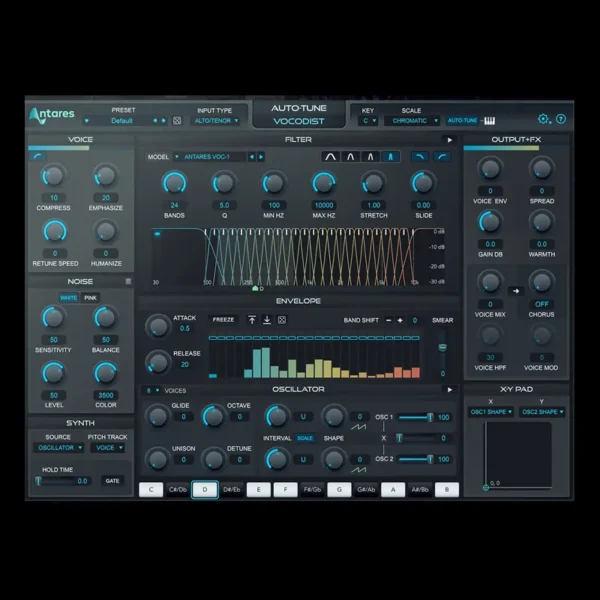Open the Y axis OSC2 SHAPE dropdown
Image resolution: width=600 pixels, height=600 pixels.
pyautogui.click(x=542, y=412)
